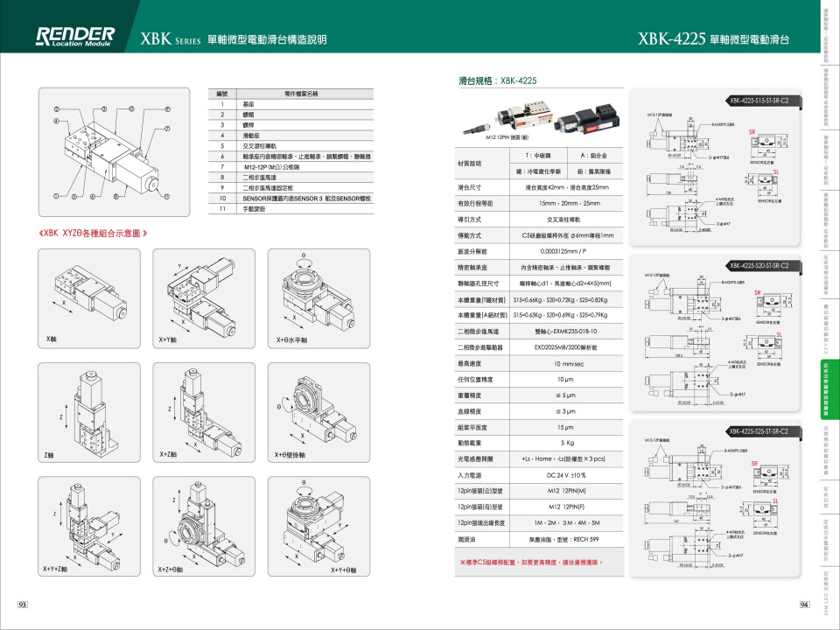Click the XBK-4225-S15-ST-SR-C2 drawing label
This screenshot has width=840, height=630.
coord(759,101)
